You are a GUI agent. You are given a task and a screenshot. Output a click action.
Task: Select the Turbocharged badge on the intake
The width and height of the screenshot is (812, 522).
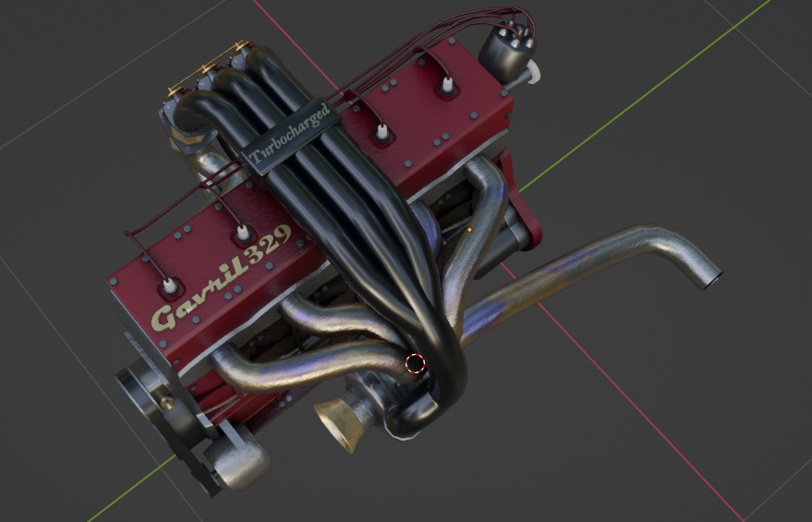point(290,136)
